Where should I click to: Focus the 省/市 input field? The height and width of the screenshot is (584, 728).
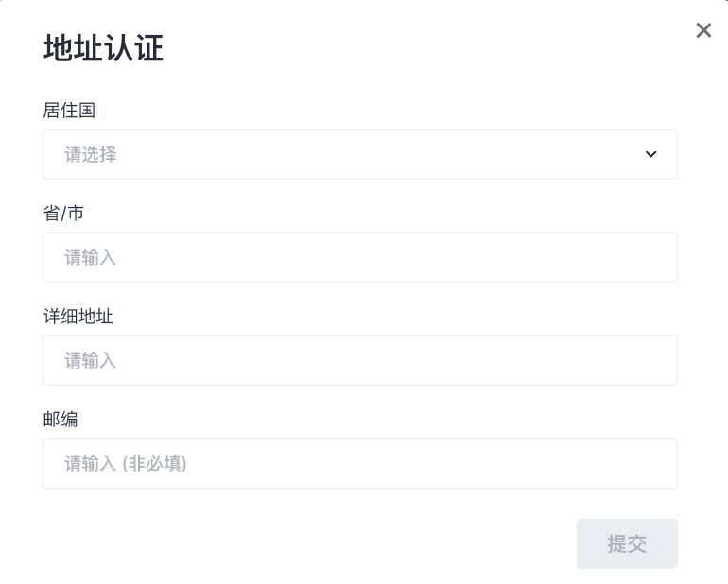pos(359,257)
